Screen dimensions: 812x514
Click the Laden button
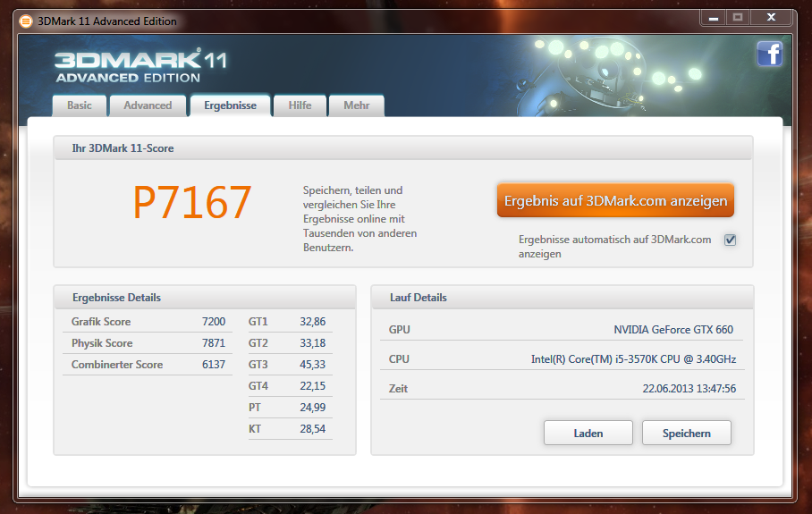click(x=588, y=433)
